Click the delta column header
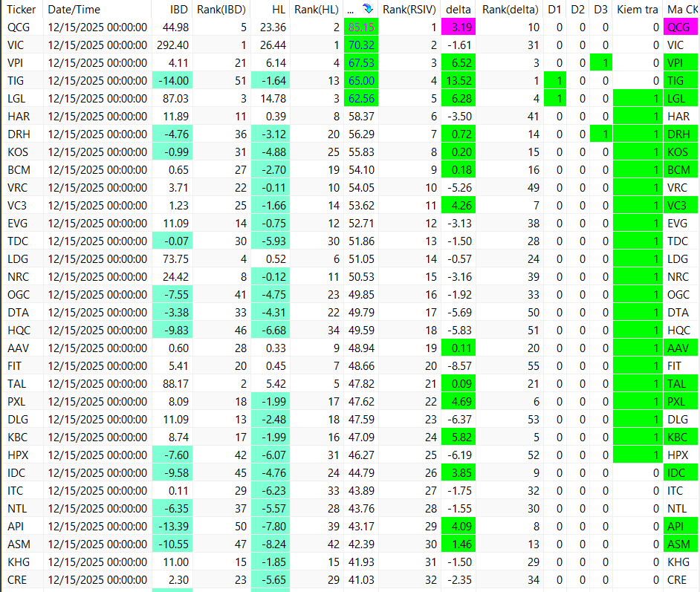The height and width of the screenshot is (592, 700). click(x=458, y=9)
